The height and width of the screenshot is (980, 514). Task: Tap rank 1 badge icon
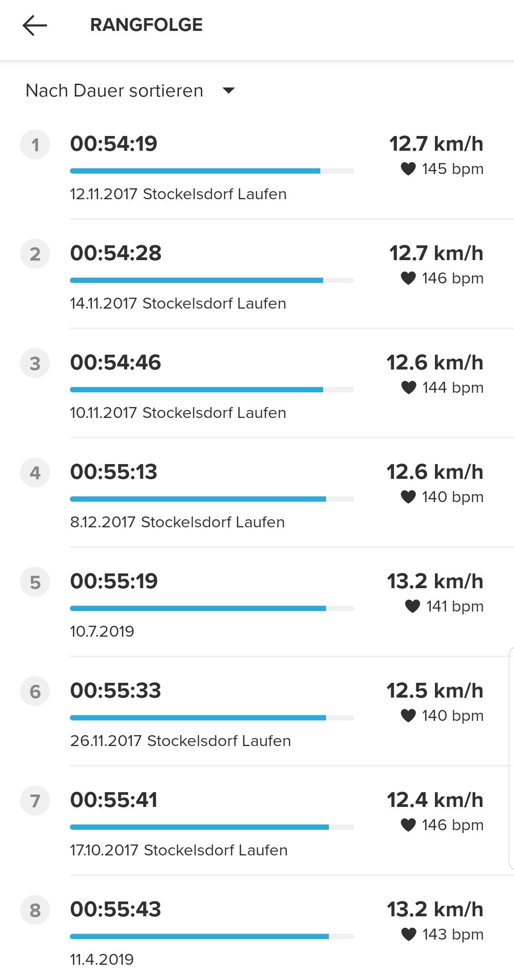35,145
